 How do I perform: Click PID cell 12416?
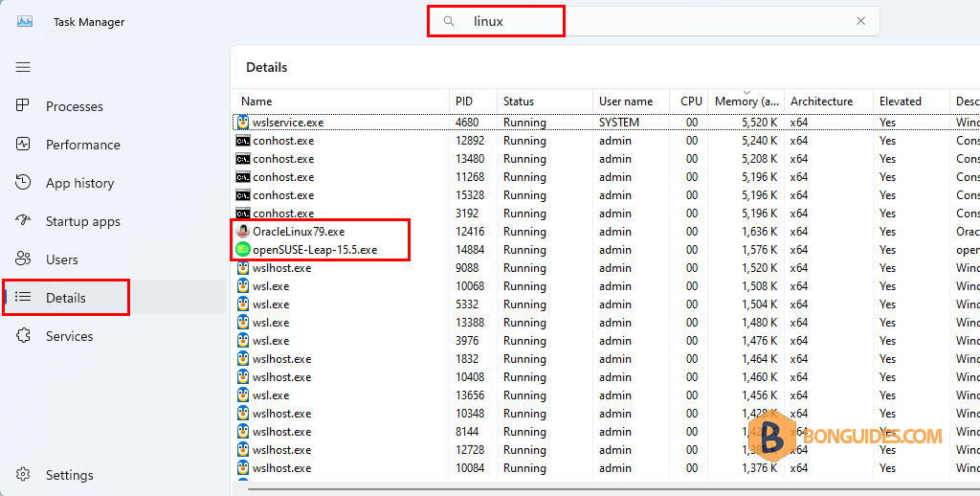click(470, 232)
